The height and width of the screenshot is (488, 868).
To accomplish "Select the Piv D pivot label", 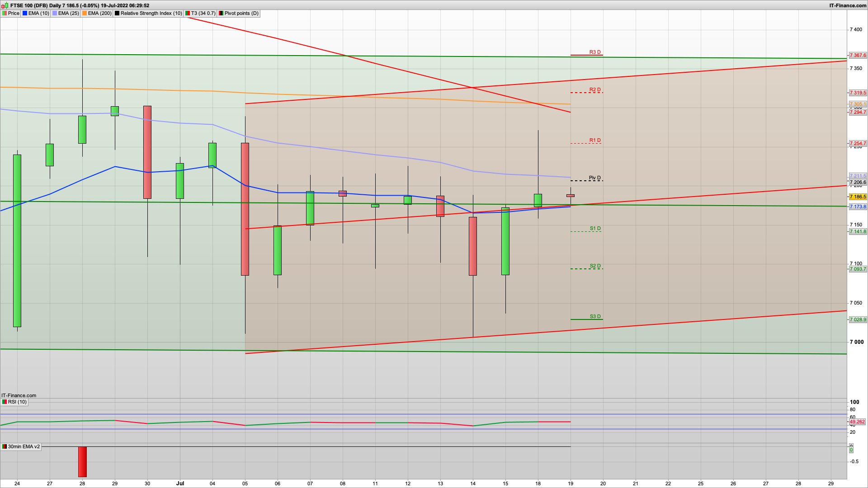I will pyautogui.click(x=595, y=178).
